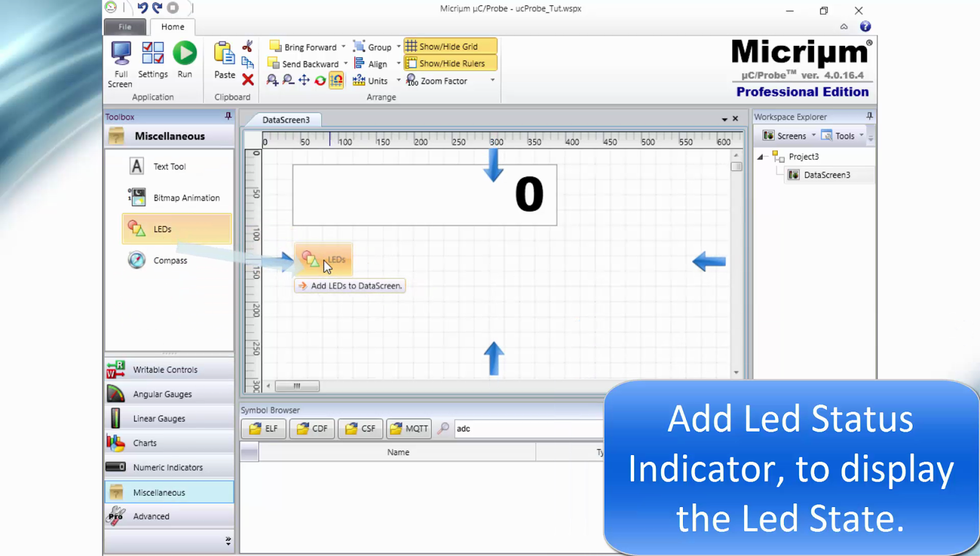Viewport: 980px width, 556px height.
Task: Click the Settings button in Application group
Action: tap(152, 59)
